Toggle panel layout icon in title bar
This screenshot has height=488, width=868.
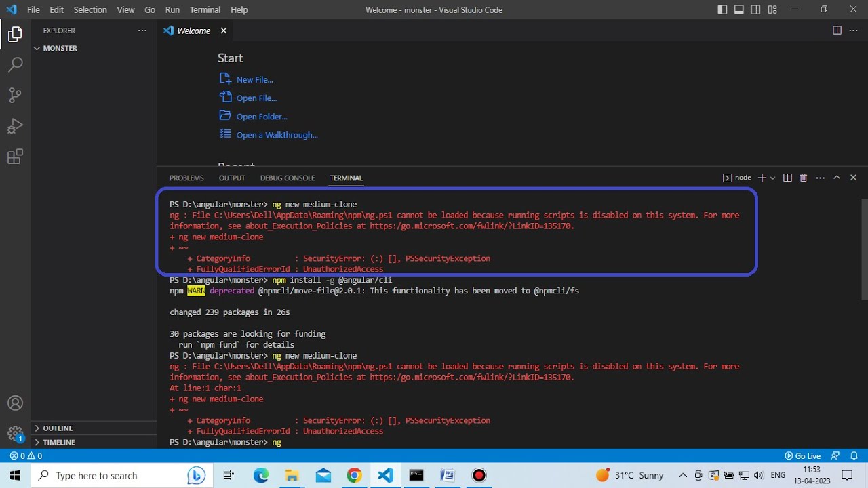pos(739,9)
